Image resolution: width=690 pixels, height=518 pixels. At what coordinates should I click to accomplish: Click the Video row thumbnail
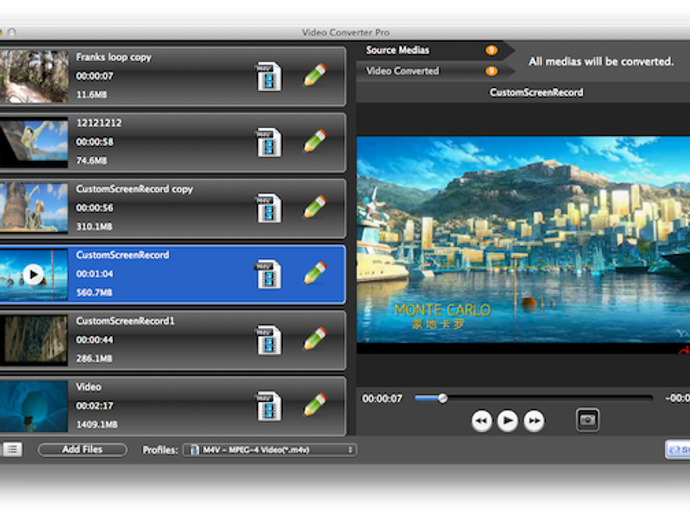click(x=34, y=406)
